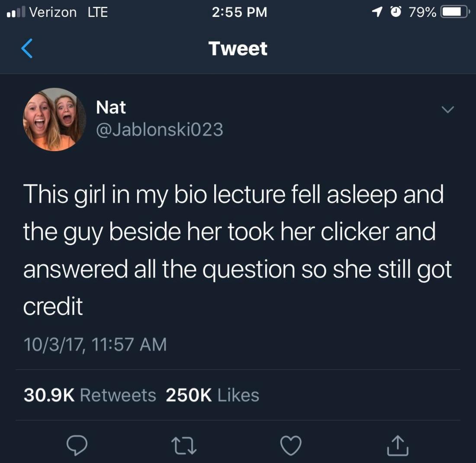
Task: Tap the battery indicator in status bar
Action: point(455,12)
